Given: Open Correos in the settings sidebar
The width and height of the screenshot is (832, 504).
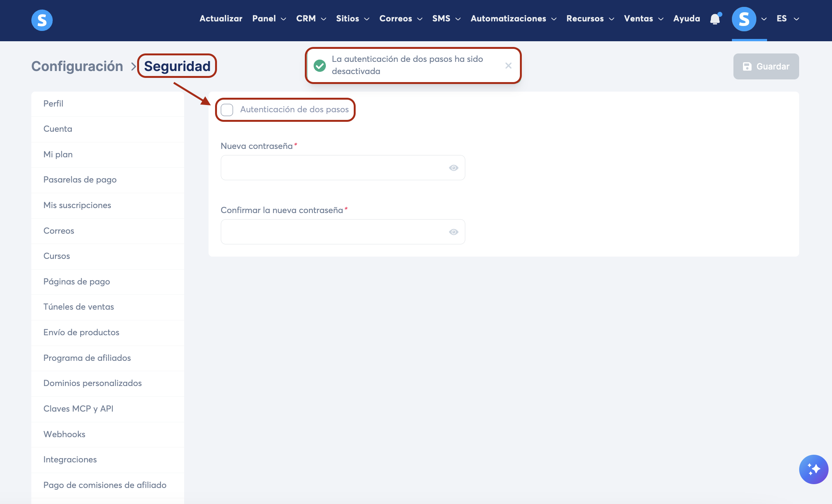Looking at the screenshot, I should [108, 231].
